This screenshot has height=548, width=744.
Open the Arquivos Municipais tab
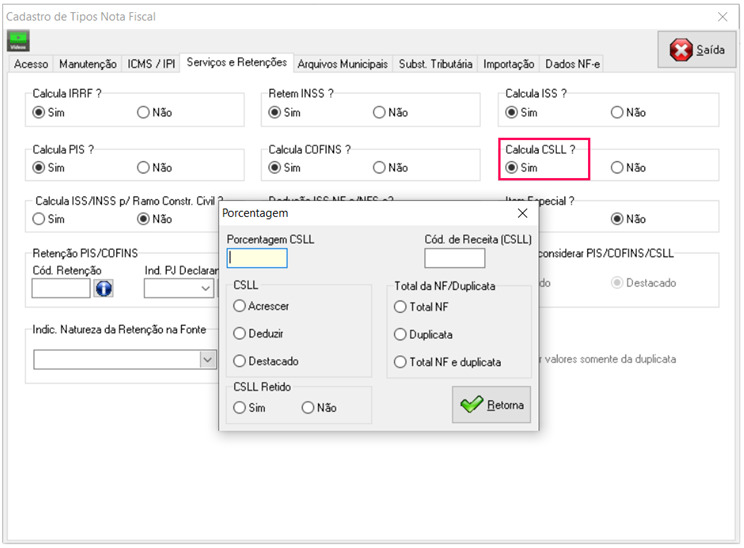click(342, 64)
